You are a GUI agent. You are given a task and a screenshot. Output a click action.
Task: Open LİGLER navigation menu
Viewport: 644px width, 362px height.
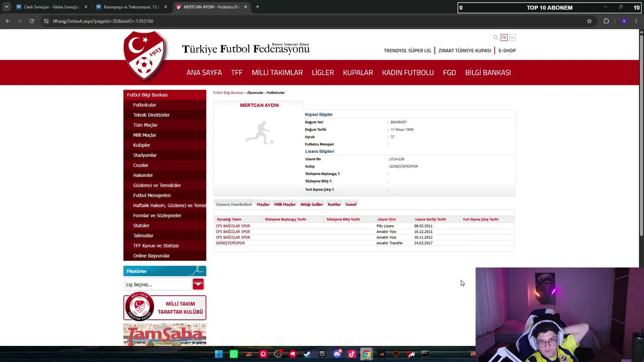click(x=323, y=72)
